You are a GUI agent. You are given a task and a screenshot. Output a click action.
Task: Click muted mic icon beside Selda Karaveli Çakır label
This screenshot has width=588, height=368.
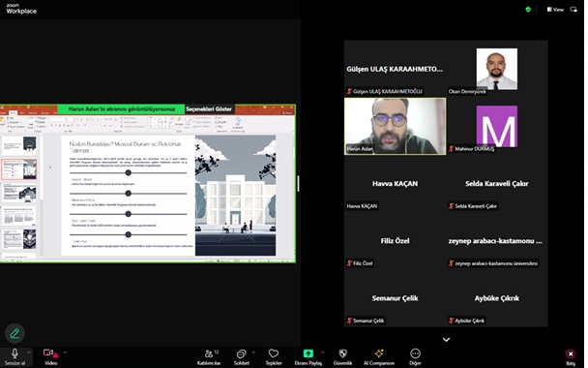(451, 205)
